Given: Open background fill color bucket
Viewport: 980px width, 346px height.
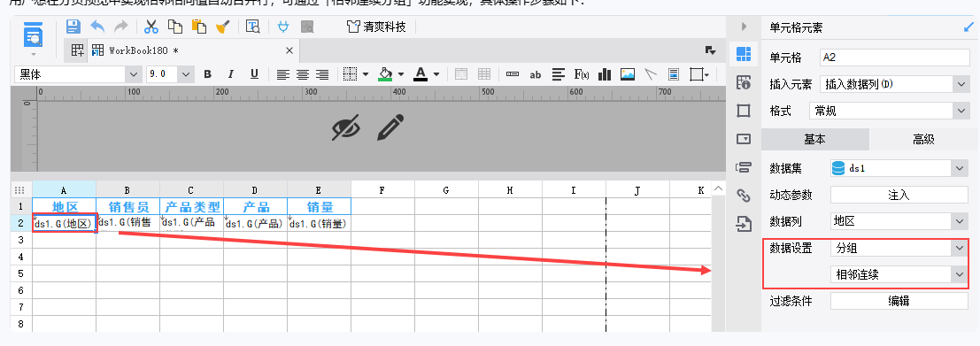Looking at the screenshot, I should [386, 74].
